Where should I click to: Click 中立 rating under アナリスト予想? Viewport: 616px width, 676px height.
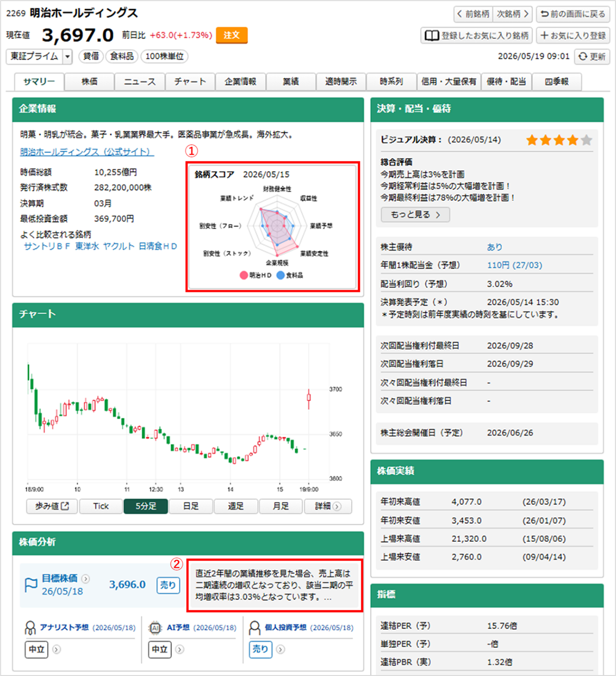point(36,650)
